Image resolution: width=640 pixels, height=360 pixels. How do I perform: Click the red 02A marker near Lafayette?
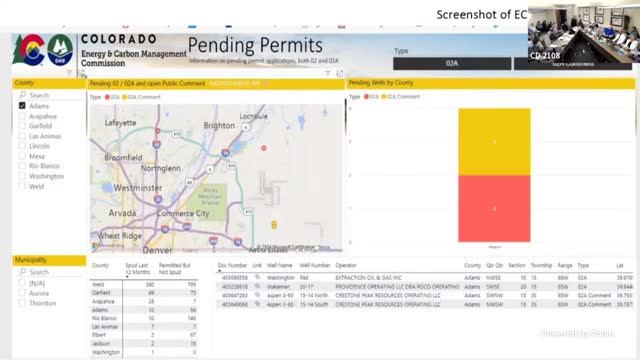(x=158, y=131)
